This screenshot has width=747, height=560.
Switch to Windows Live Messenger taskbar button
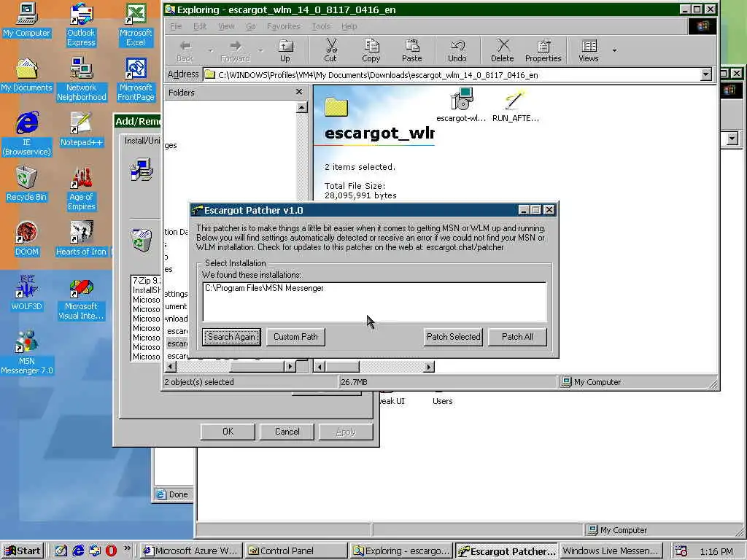611,551
